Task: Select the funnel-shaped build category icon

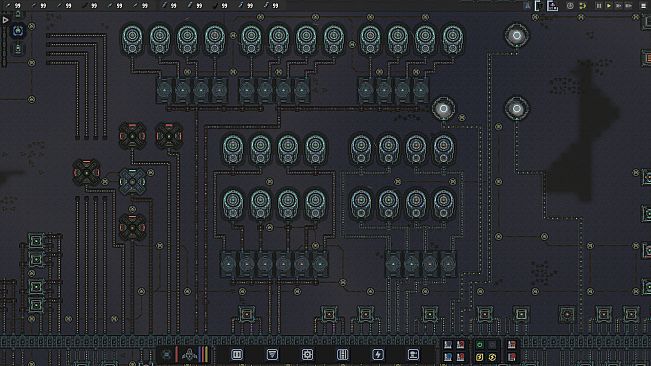Action: pyautogui.click(x=272, y=354)
